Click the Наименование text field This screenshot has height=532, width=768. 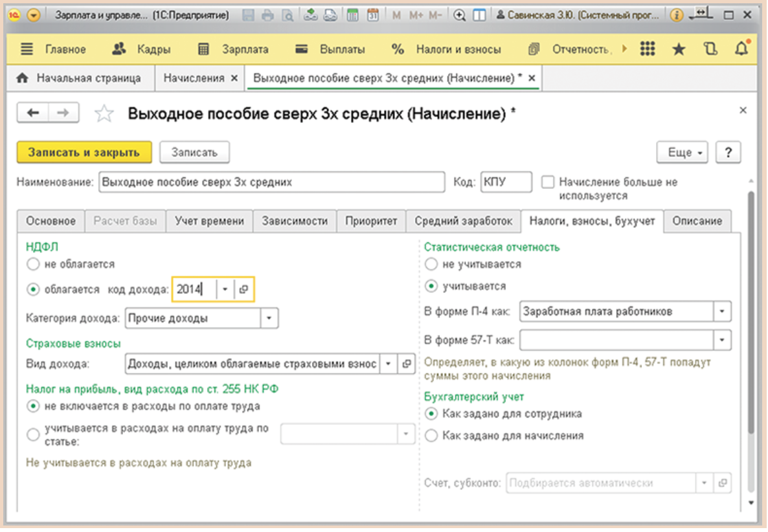(272, 183)
